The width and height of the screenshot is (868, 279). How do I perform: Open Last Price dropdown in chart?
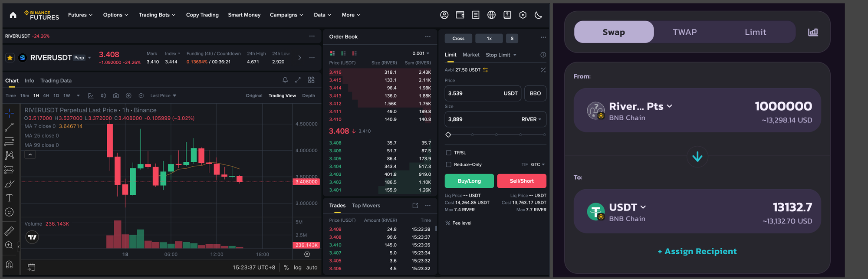[163, 95]
